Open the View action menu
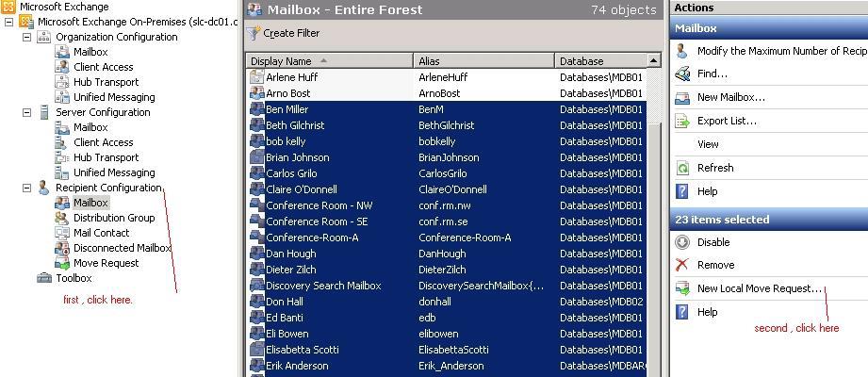The width and height of the screenshot is (868, 377). [708, 144]
